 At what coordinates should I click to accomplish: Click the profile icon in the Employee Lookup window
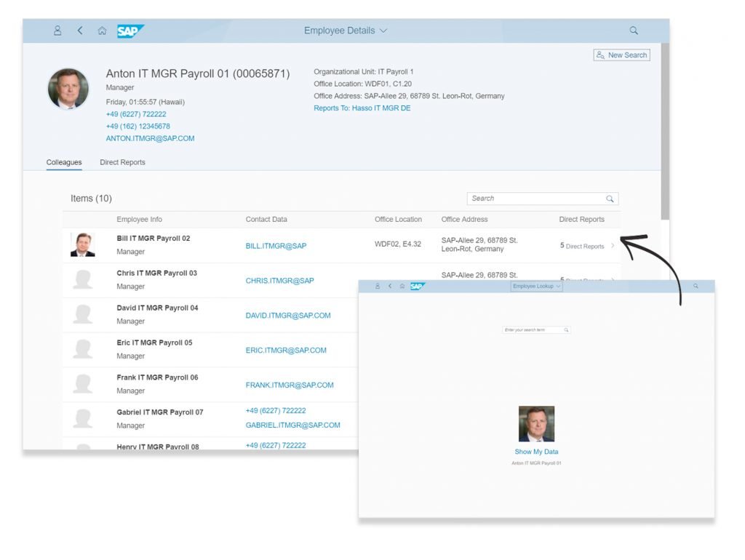[x=377, y=286]
